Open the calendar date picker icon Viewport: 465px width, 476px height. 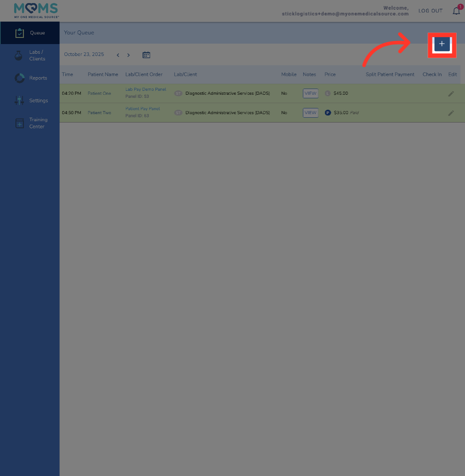(146, 55)
